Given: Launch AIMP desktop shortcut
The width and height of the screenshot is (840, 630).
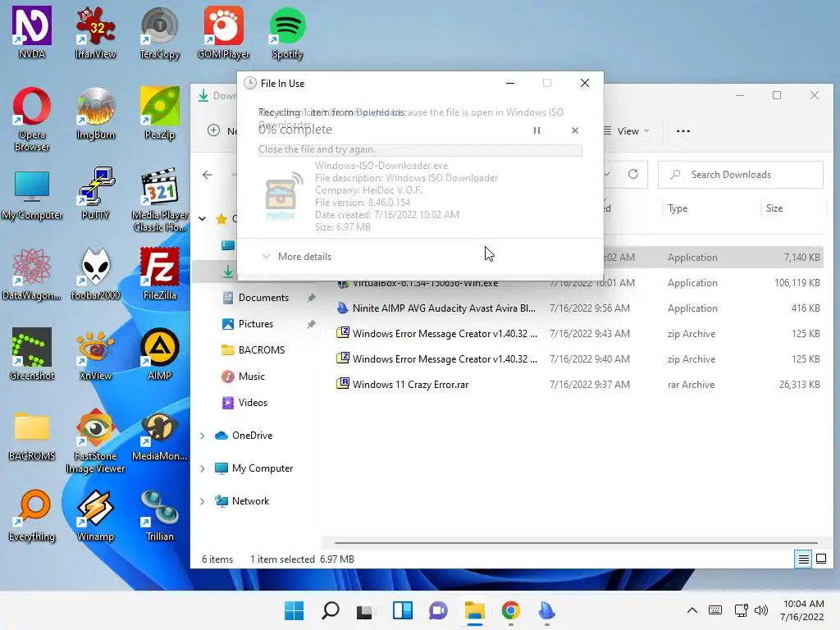Looking at the screenshot, I should point(160,354).
